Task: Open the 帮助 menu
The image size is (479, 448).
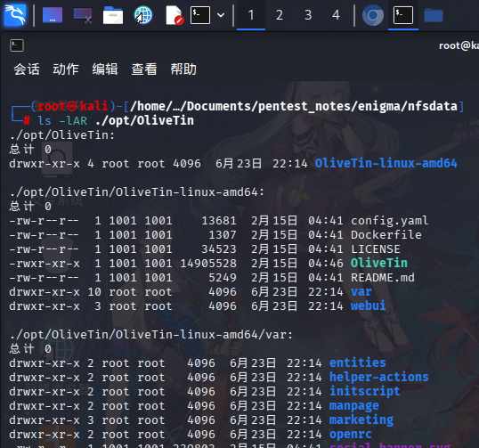Action: tap(183, 69)
